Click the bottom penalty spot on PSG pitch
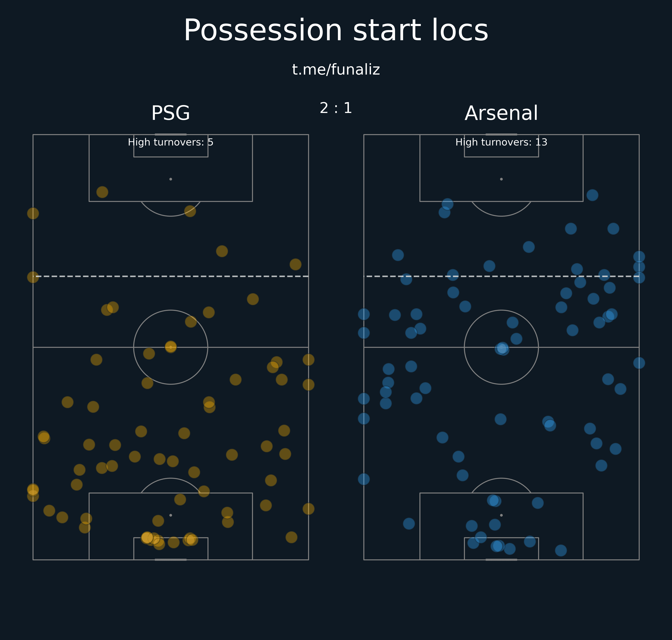The width and height of the screenshot is (672, 640). (170, 515)
